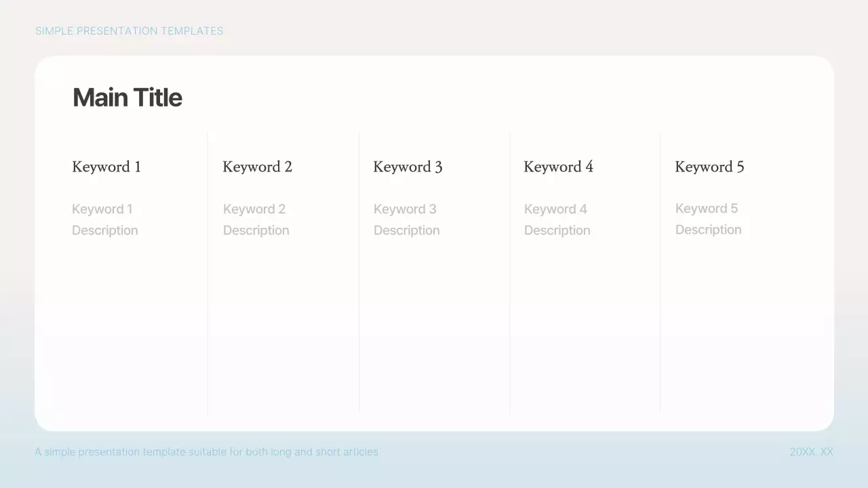
Task: Select the Main Title heading text
Action: pos(127,97)
